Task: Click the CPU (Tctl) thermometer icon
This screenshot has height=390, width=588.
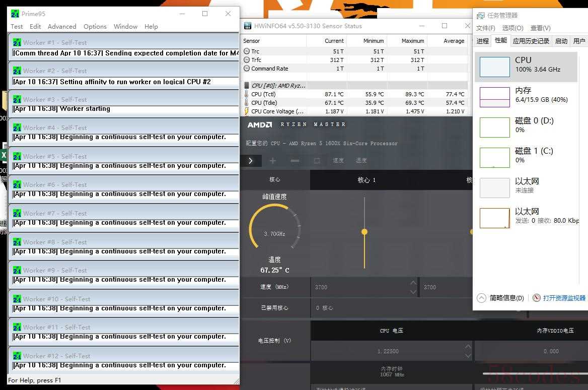Action: (246, 94)
